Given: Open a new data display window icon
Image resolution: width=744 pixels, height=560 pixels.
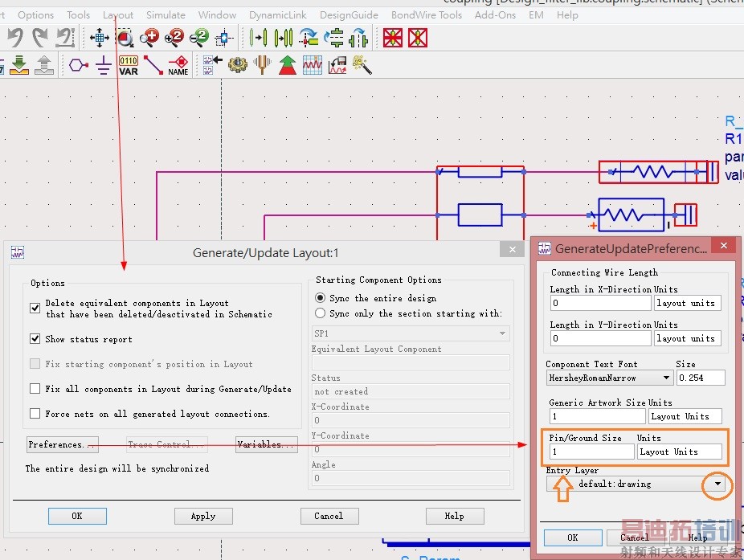Looking at the screenshot, I should pos(313,65).
